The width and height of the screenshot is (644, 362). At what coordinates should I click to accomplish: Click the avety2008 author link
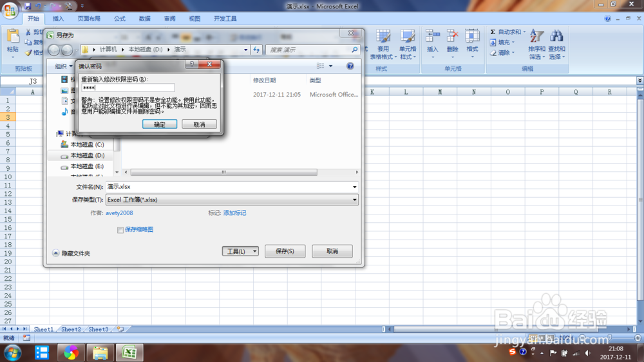(119, 213)
